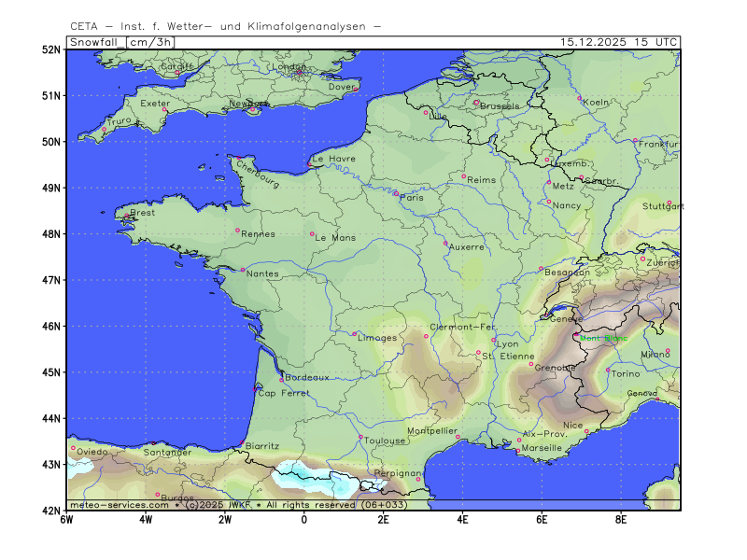Click the Bordeaux city marker
Screen dimensions: 747x560
pos(281,380)
